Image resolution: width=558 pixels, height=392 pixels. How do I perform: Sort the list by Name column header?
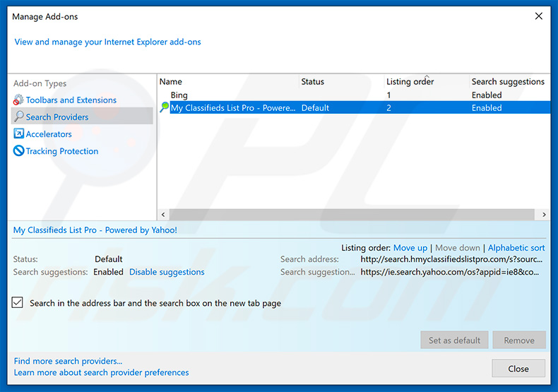226,82
